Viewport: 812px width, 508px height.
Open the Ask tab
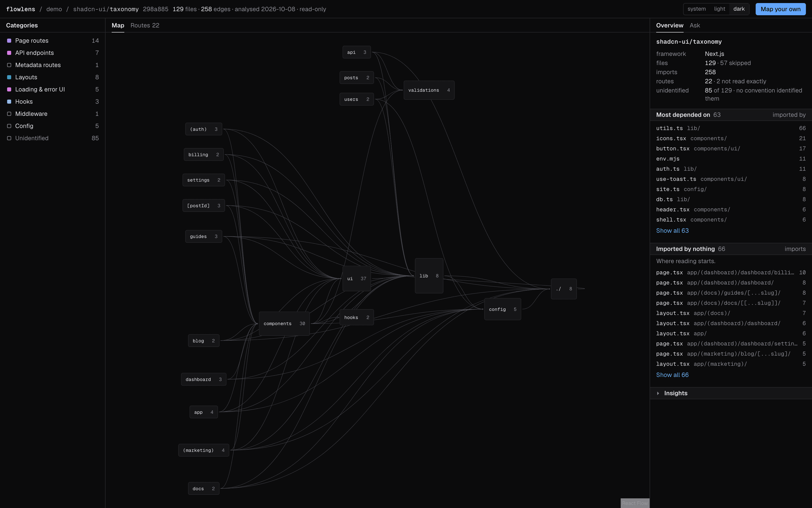[x=695, y=26]
